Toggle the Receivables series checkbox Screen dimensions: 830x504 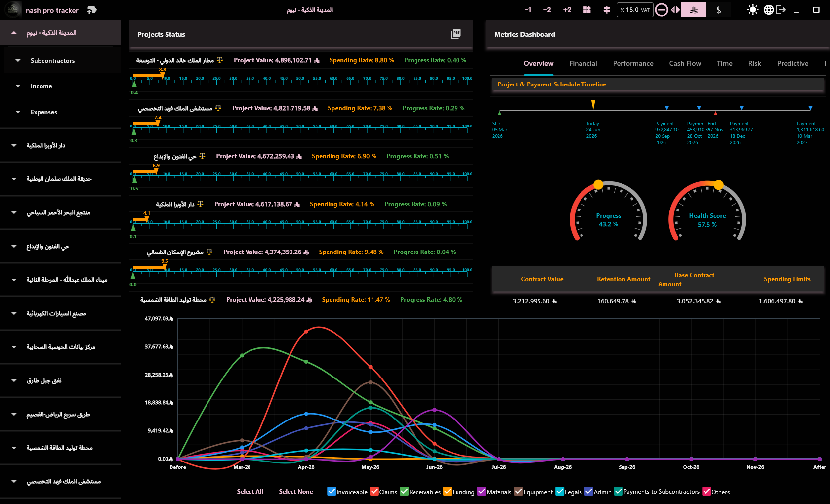pos(404,491)
